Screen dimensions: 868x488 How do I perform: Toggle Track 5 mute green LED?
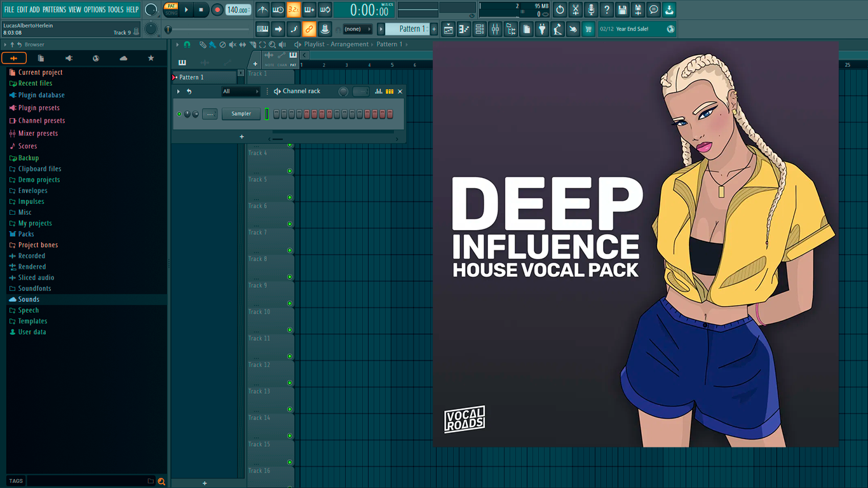pos(290,198)
